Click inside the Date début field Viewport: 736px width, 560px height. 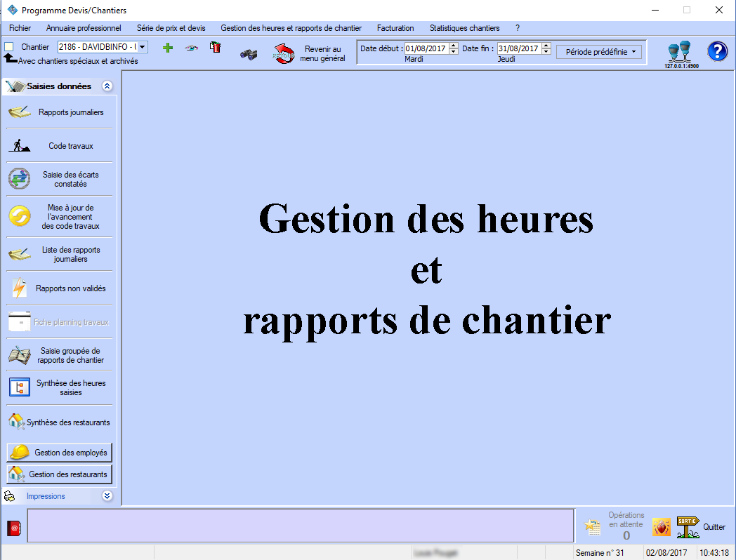click(x=426, y=48)
